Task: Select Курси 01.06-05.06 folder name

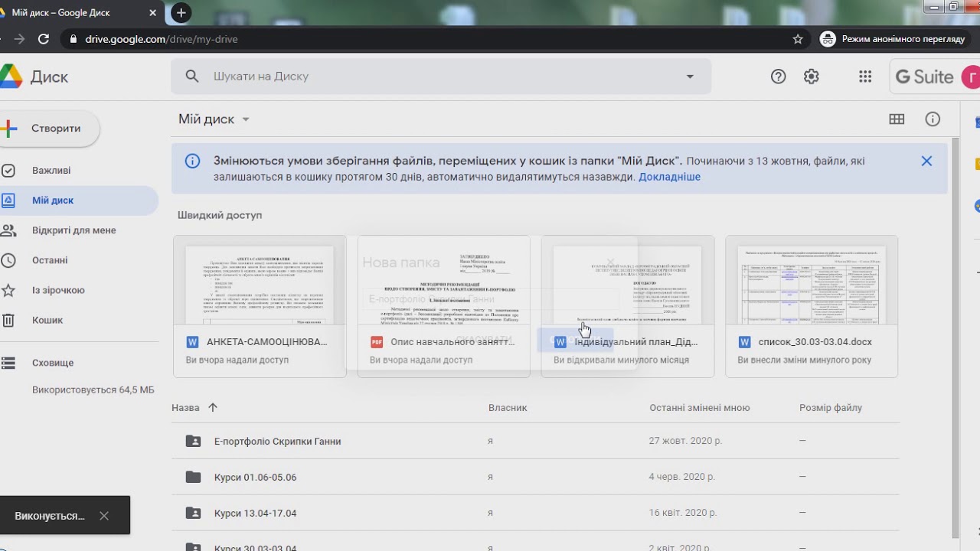Action: pos(255,478)
